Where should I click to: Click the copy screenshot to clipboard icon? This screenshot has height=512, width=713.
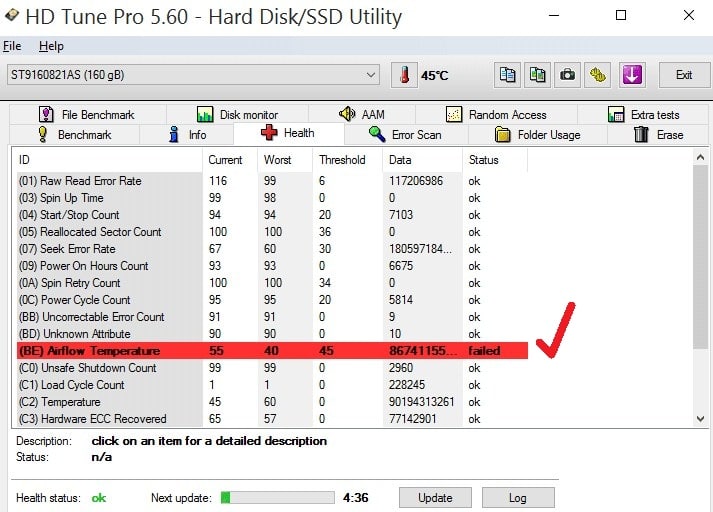click(x=537, y=75)
